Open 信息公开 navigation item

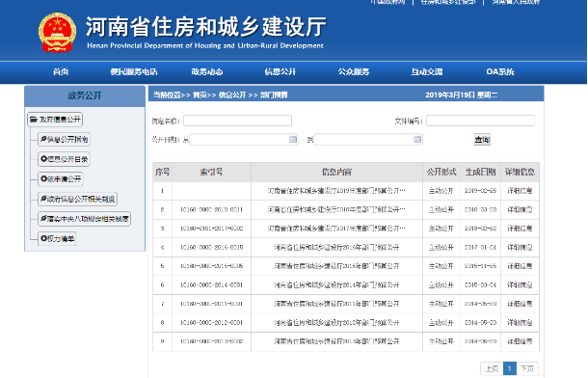click(x=281, y=71)
